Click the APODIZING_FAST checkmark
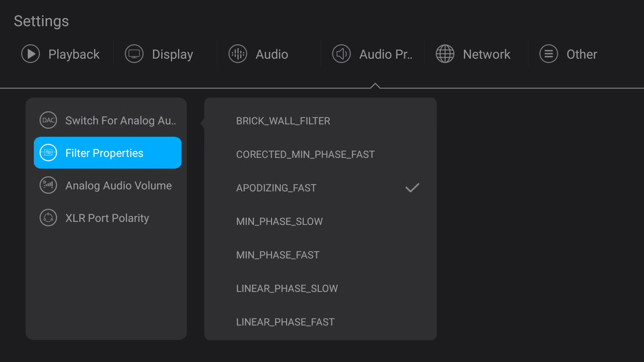The width and height of the screenshot is (644, 362). [x=412, y=188]
